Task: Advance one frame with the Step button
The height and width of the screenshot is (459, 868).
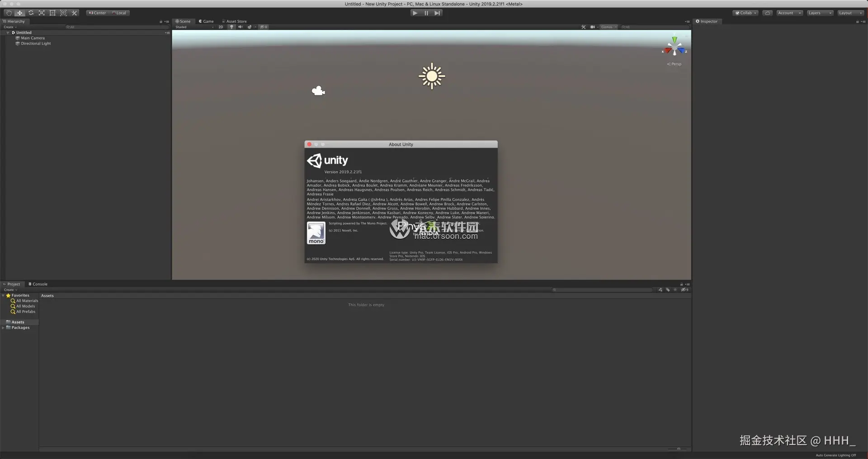Action: pos(437,13)
